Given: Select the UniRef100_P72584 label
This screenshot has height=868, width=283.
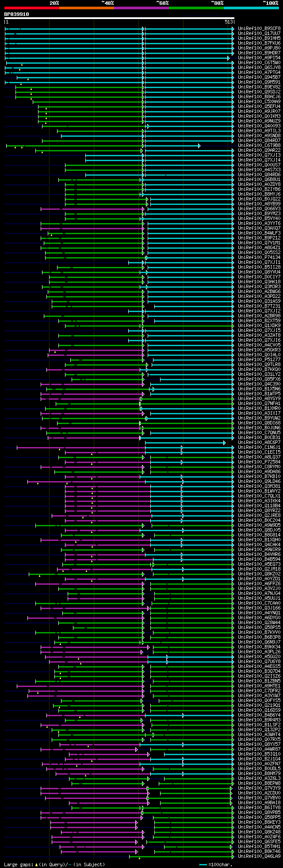Looking at the screenshot, I should (x=259, y=462).
